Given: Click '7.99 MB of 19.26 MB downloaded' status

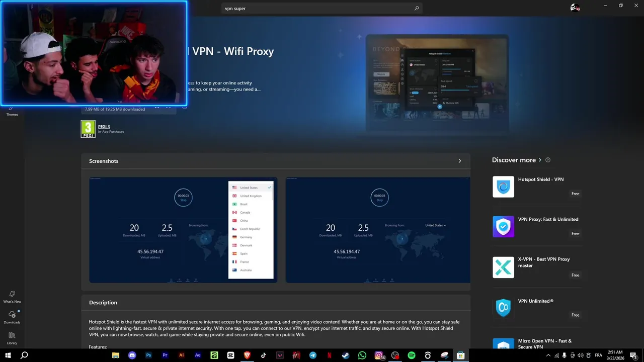Looking at the screenshot, I should [x=115, y=109].
